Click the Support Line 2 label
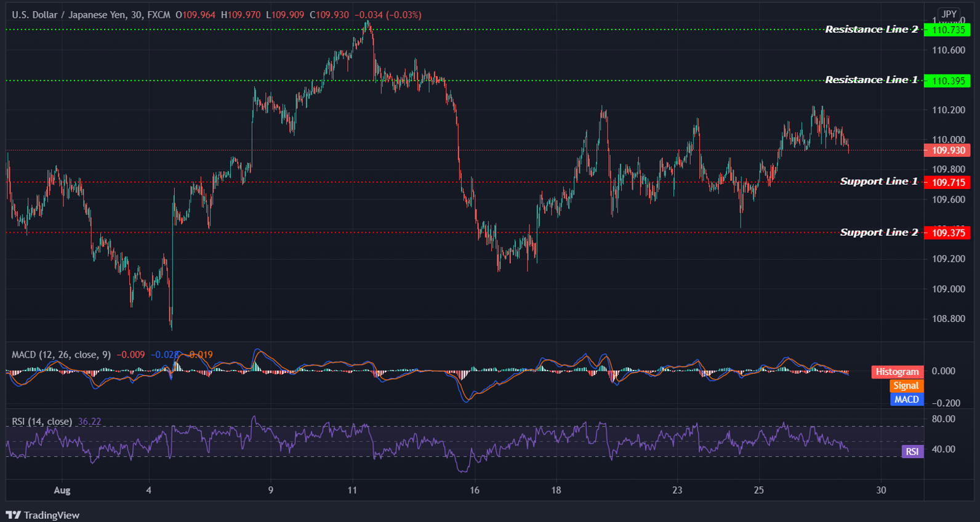980x522 pixels. [x=878, y=232]
